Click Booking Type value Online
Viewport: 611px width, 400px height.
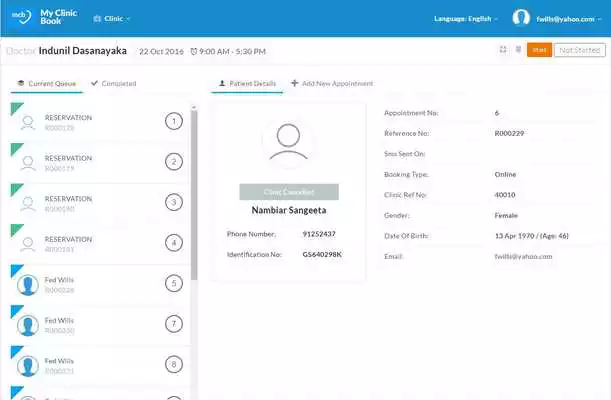pyautogui.click(x=505, y=174)
